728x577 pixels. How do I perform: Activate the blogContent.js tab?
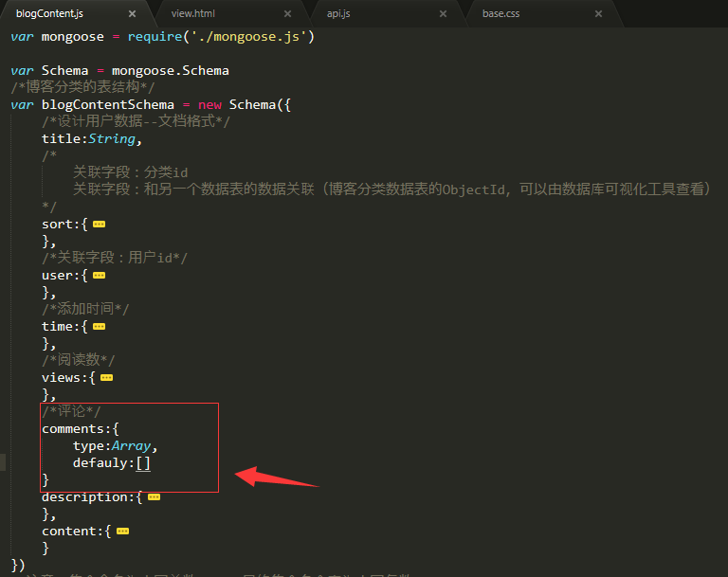click(49, 13)
